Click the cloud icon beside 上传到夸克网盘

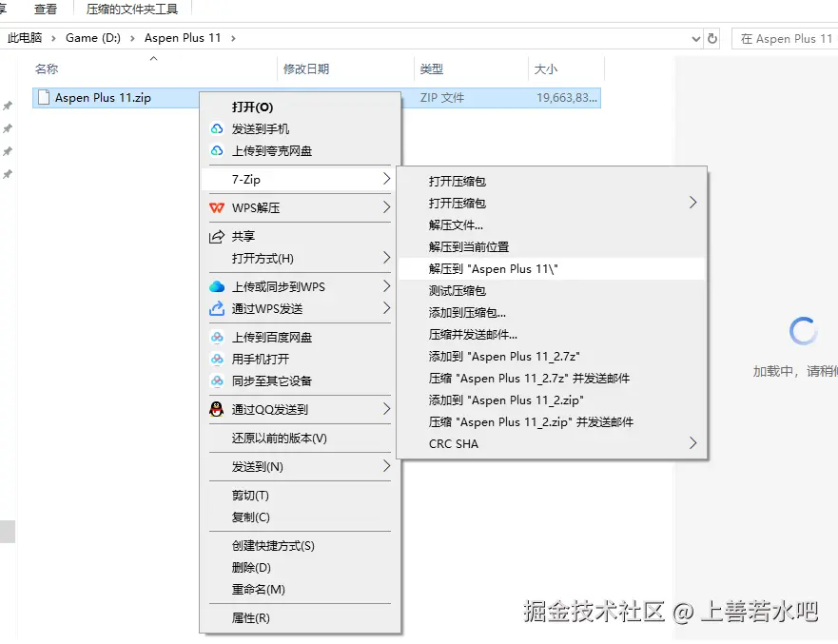[217, 150]
